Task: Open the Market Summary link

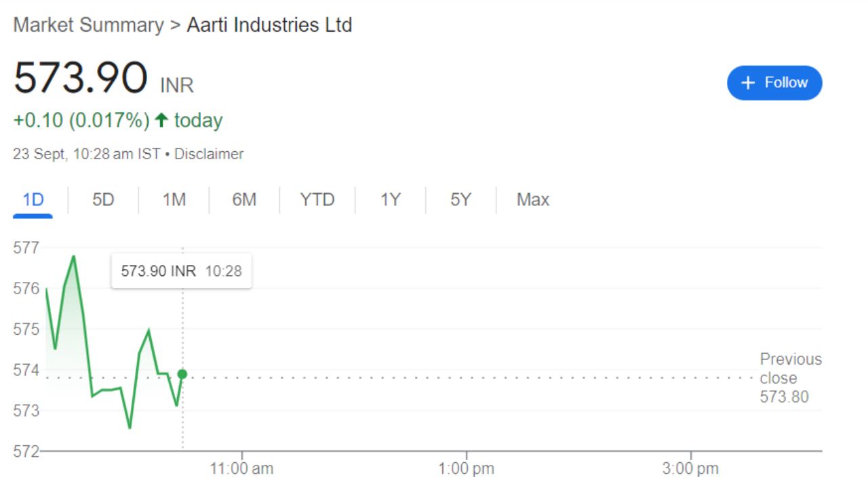Action: click(x=88, y=25)
